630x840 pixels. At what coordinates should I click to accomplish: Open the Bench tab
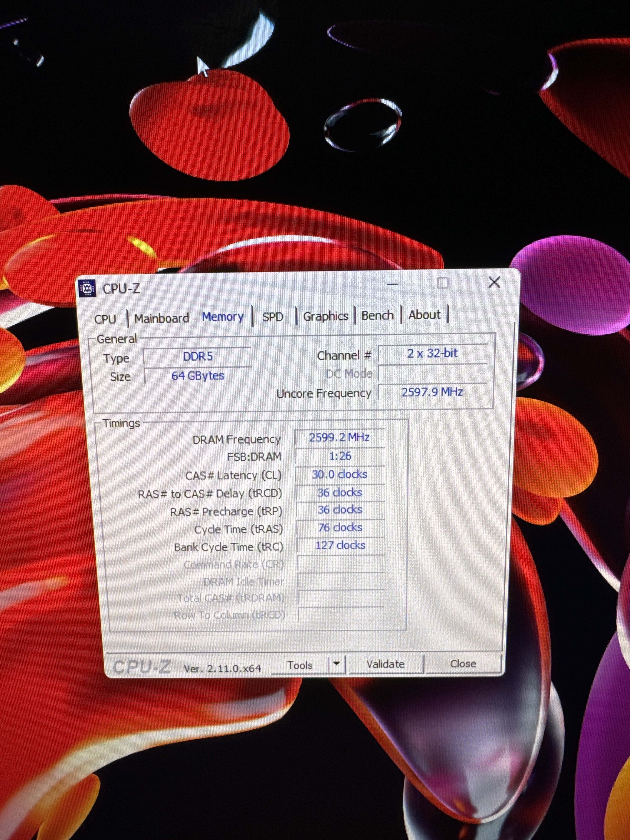[377, 315]
